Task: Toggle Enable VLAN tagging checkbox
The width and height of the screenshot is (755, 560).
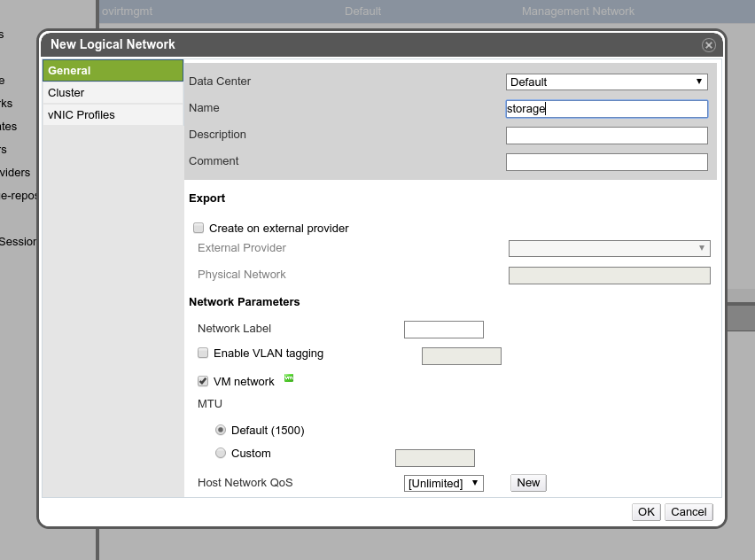Action: [203, 353]
